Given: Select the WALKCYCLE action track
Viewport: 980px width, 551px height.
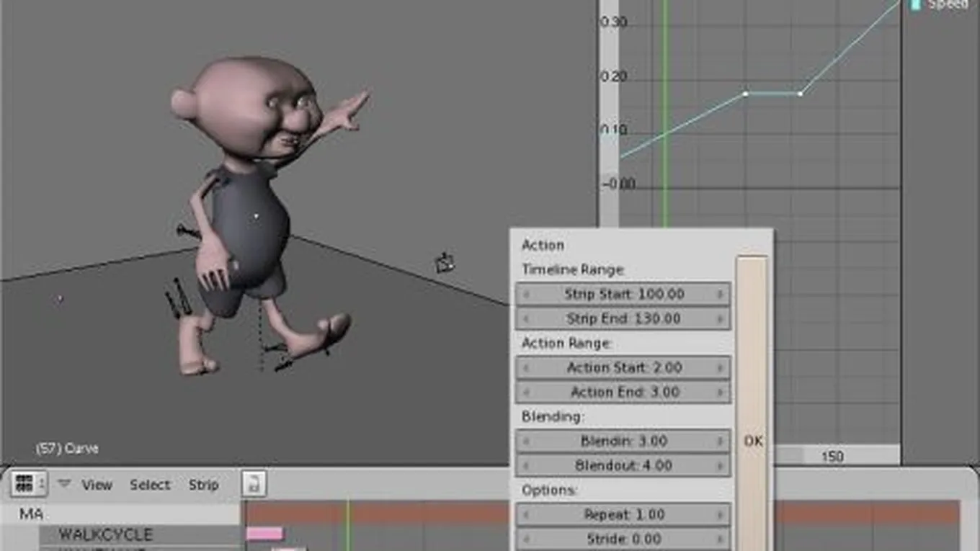Looking at the screenshot, I should pos(106,534).
